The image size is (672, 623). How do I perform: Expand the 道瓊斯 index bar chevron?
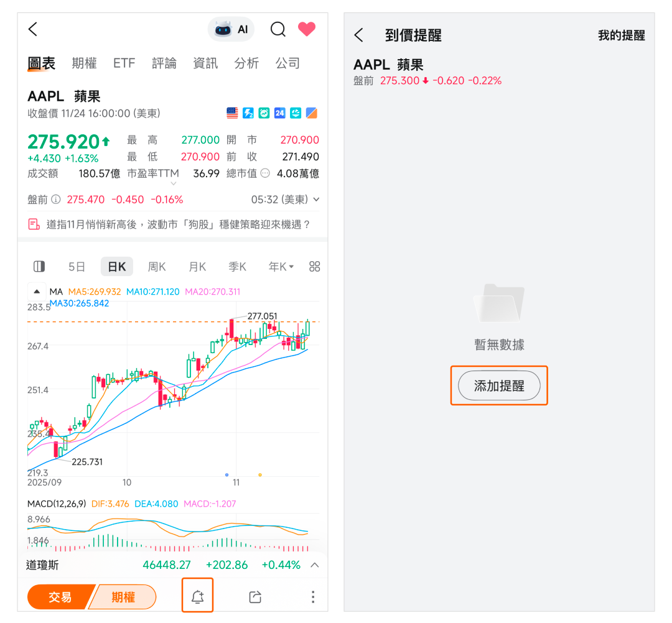point(315,565)
